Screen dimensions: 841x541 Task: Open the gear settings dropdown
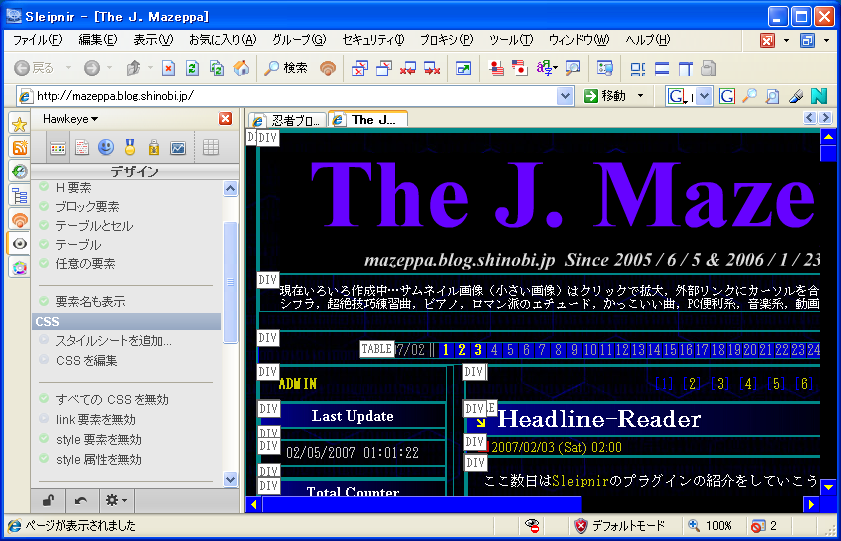coord(116,500)
